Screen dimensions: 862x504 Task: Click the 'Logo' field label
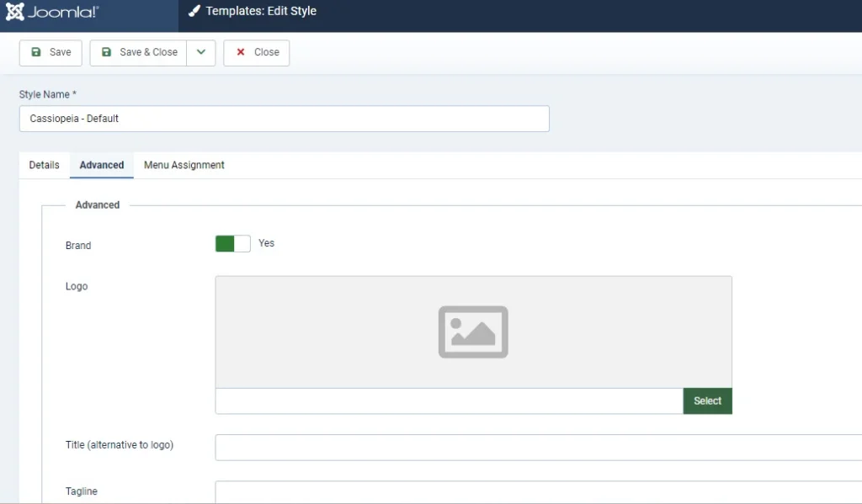[x=77, y=286]
